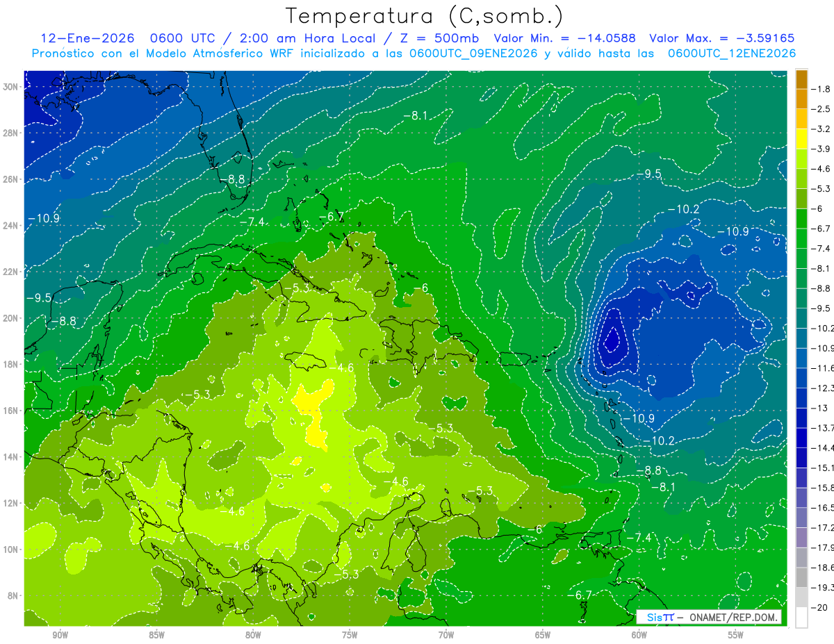This screenshot has height=644, width=834.
Task: Click the 55W longitude axis label
Action: click(736, 635)
